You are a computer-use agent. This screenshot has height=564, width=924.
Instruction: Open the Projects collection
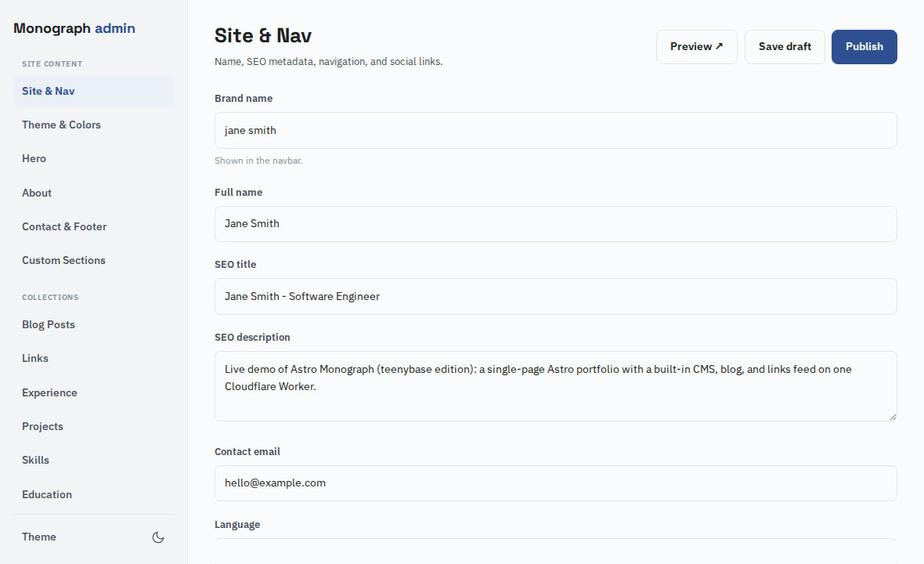tap(93, 426)
